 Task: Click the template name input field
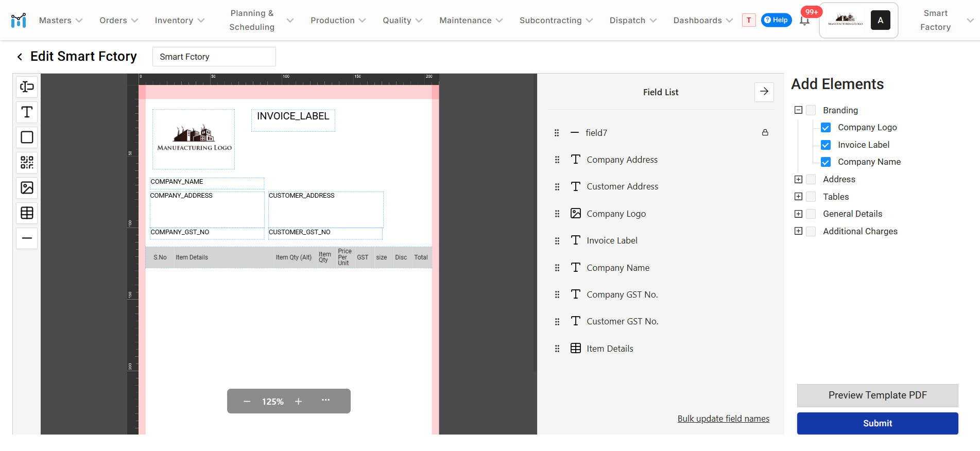(214, 57)
